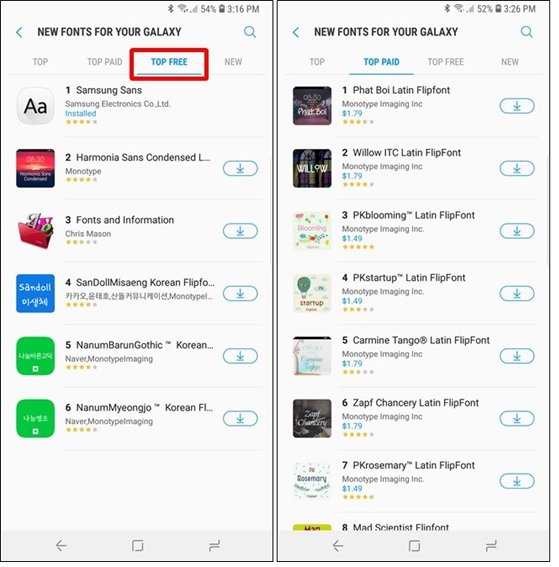Image resolution: width=559 pixels, height=567 pixels.
Task: Open Carmine Tango Latin FlipFont listing
Action: click(416, 356)
